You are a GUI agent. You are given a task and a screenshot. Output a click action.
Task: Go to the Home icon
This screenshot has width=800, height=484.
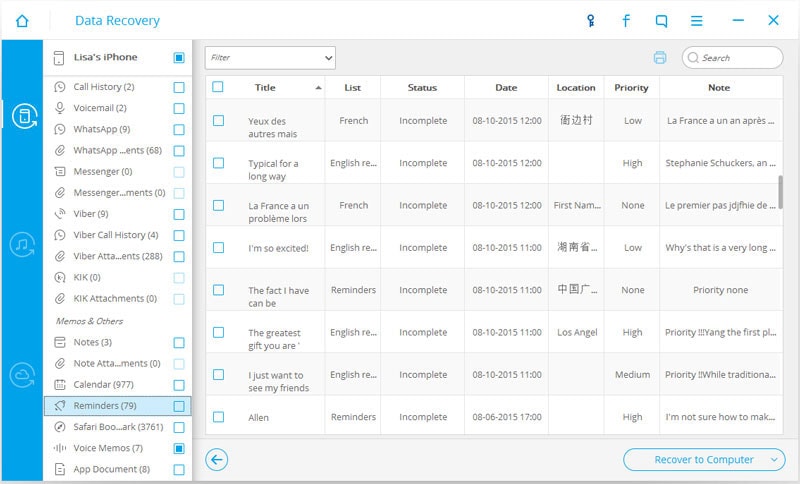(22, 21)
